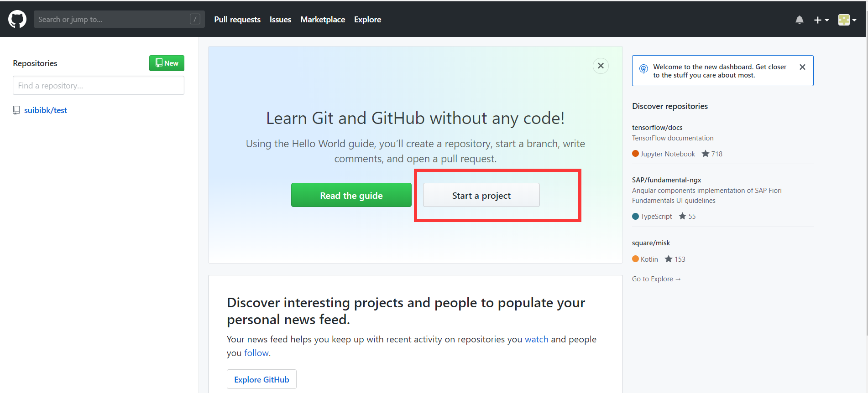Click the follow link
This screenshot has height=393, width=868.
coord(256,353)
